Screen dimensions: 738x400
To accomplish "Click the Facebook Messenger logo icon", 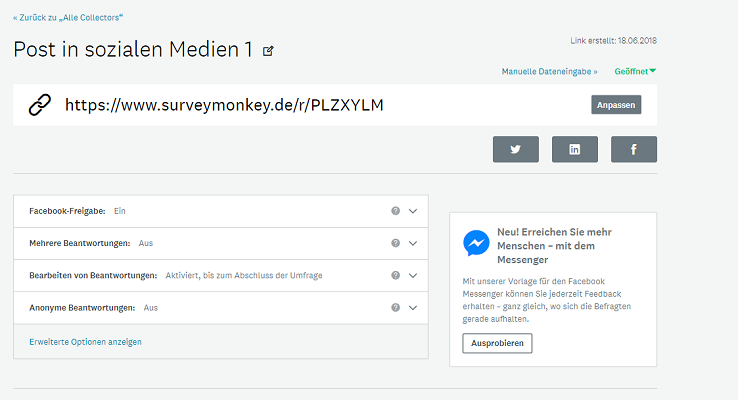I will [x=476, y=242].
